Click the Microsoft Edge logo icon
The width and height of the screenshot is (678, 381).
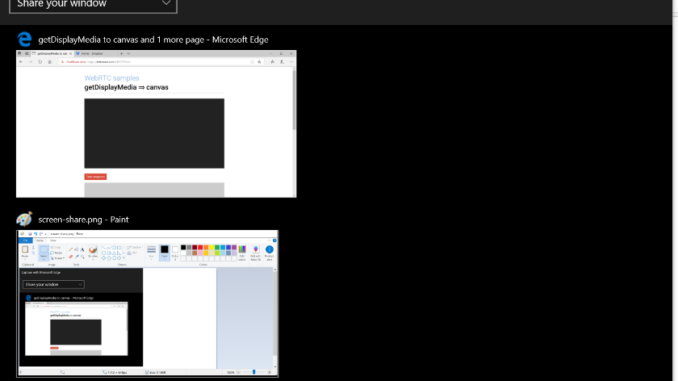24,39
